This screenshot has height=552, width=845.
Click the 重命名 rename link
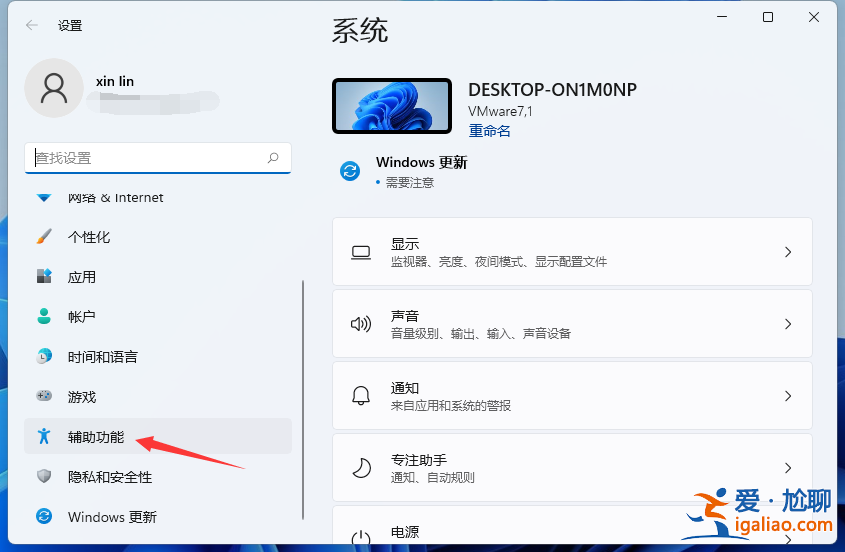[489, 130]
